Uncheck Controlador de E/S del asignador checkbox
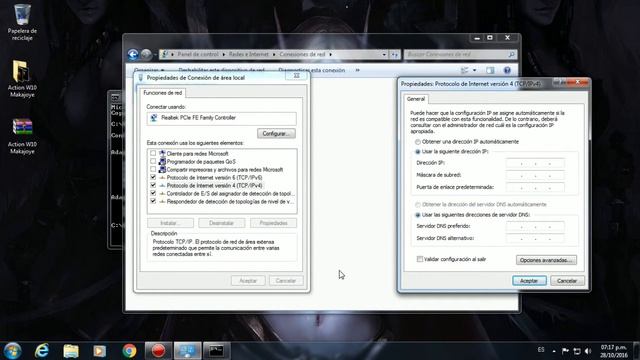 coord(153,193)
